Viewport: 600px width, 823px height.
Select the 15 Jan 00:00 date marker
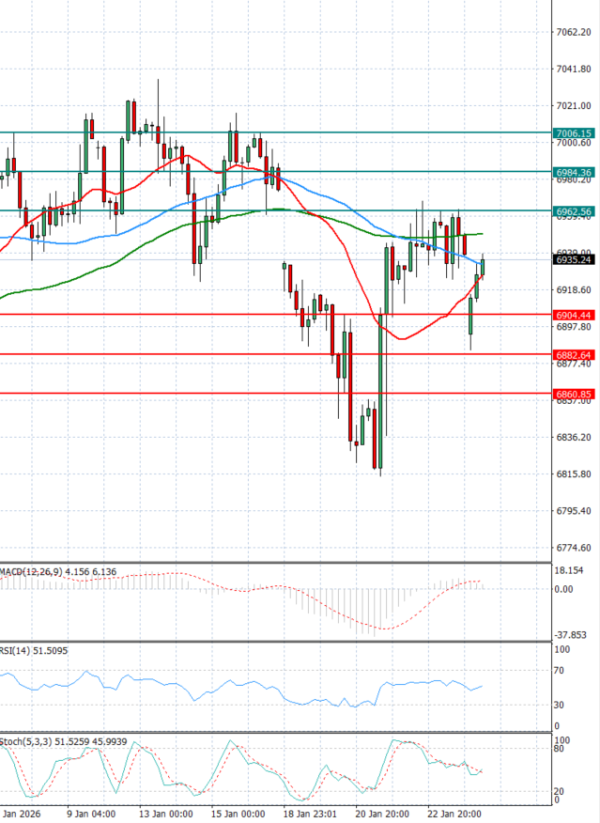pos(238,814)
